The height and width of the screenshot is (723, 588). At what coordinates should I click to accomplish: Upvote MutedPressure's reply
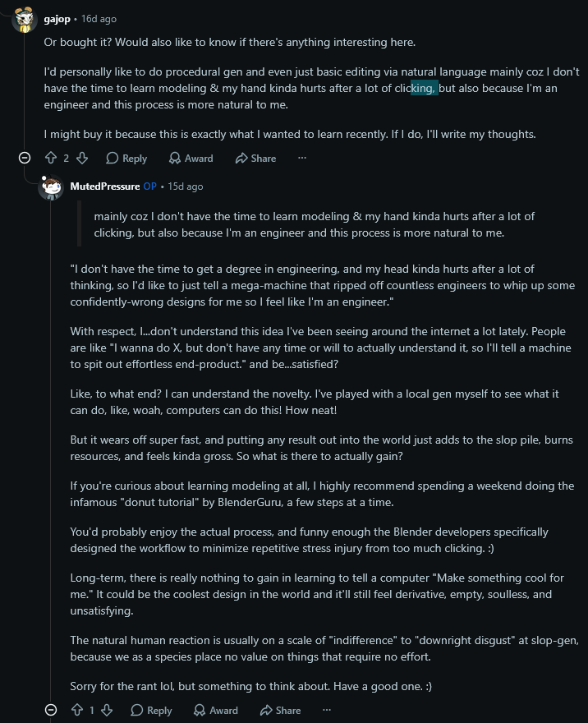tap(77, 710)
